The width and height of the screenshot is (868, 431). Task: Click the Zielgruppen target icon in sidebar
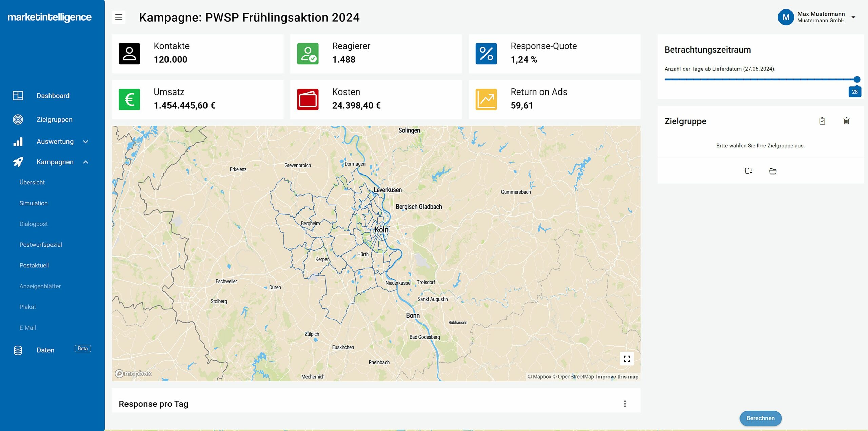click(18, 120)
